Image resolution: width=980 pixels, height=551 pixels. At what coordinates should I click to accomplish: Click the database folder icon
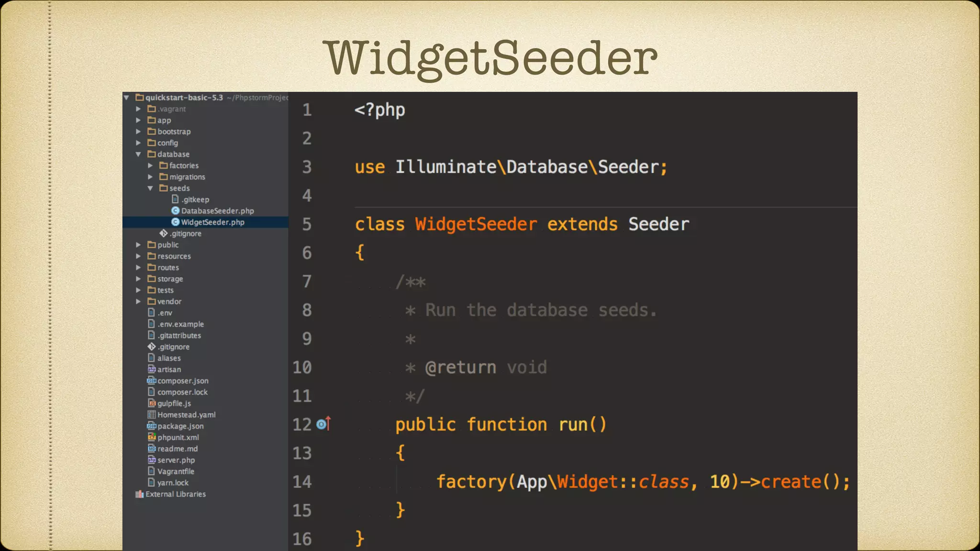click(152, 154)
